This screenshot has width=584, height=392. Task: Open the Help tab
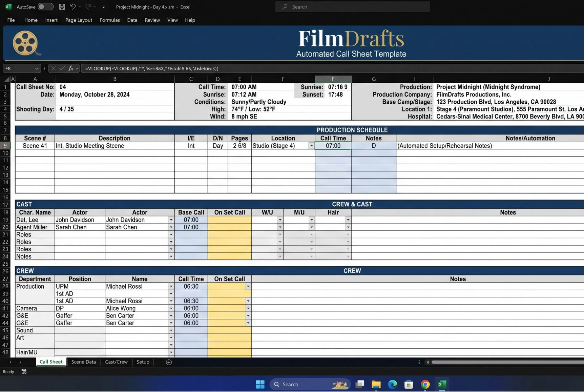coord(190,20)
